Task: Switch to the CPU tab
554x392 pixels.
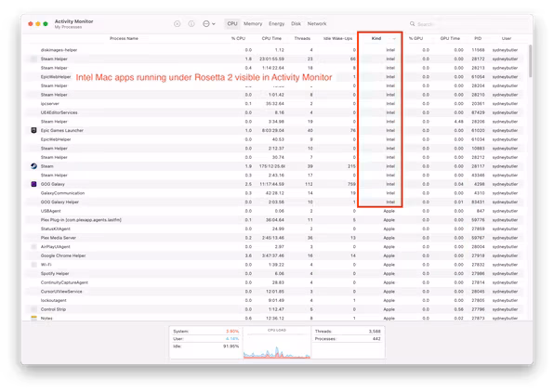Action: pyautogui.click(x=232, y=23)
